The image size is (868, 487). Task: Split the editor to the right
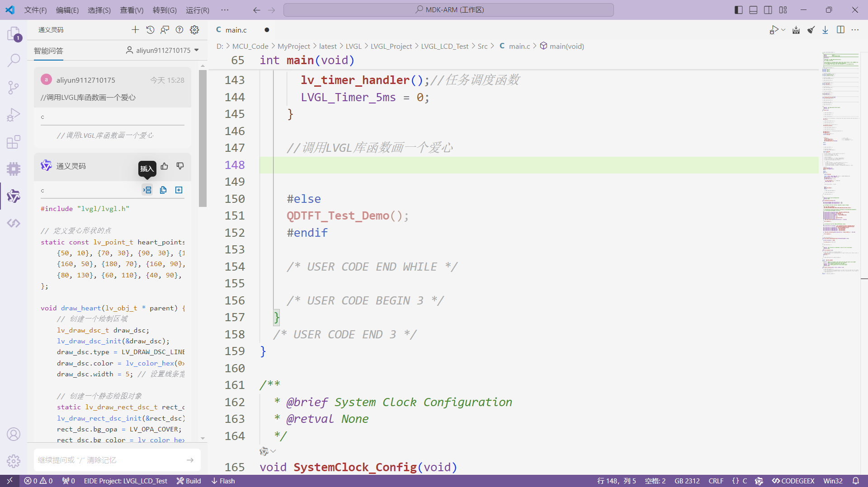(840, 30)
